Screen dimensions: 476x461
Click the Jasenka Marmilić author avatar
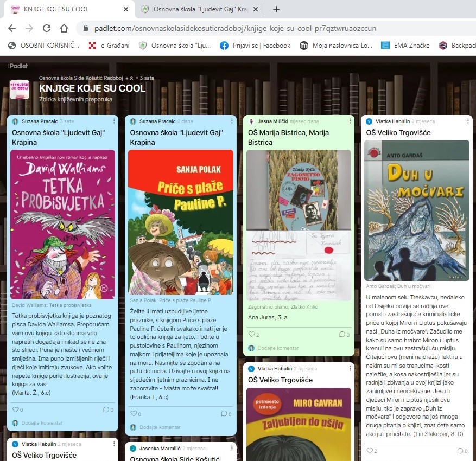tap(133, 449)
